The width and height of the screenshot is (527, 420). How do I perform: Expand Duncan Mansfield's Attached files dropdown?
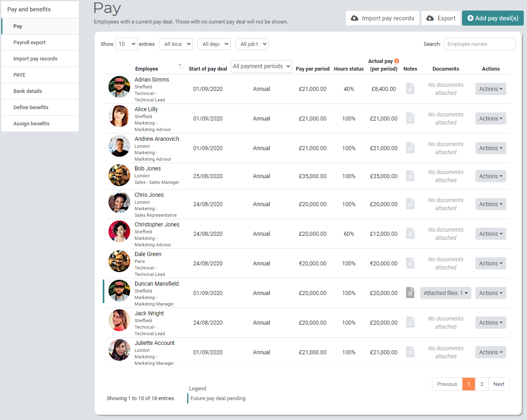coord(445,292)
